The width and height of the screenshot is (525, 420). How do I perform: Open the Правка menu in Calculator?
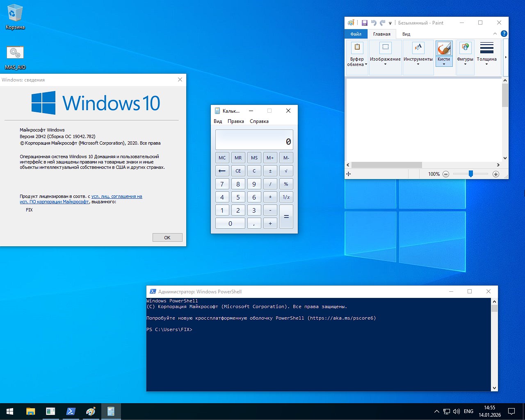pyautogui.click(x=235, y=121)
